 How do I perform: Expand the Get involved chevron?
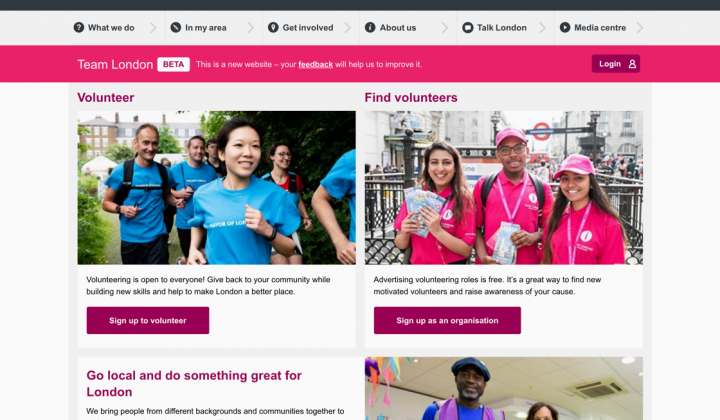point(348,28)
